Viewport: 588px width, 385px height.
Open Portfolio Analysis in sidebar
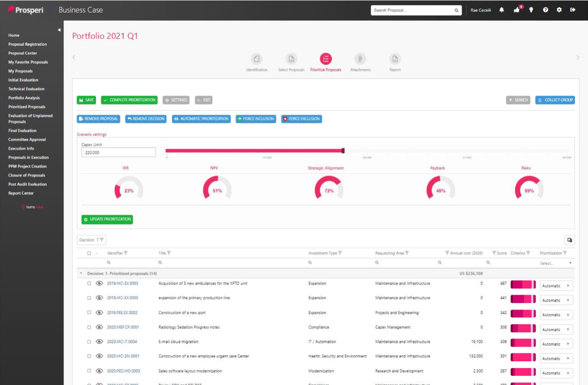24,98
